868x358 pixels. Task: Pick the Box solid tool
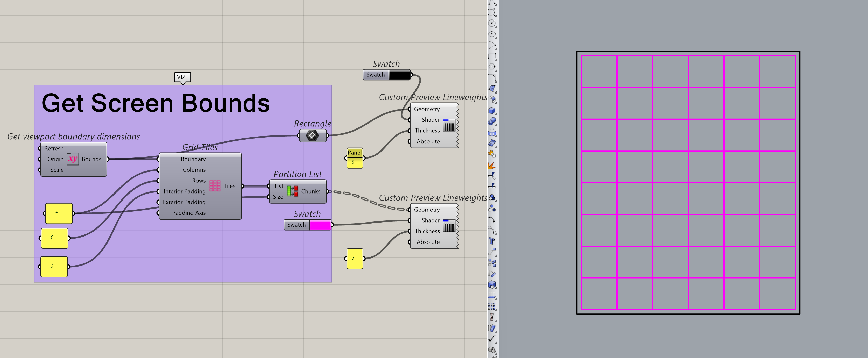492,110
